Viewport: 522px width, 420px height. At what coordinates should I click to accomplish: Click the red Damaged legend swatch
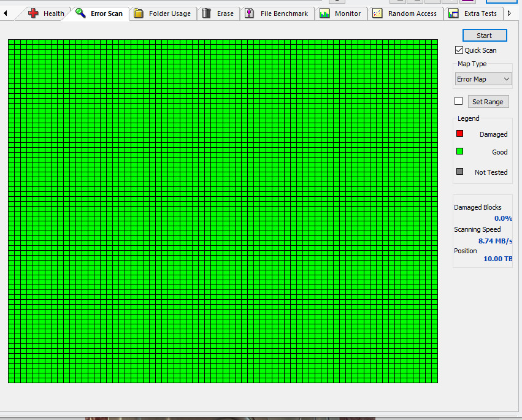click(460, 134)
